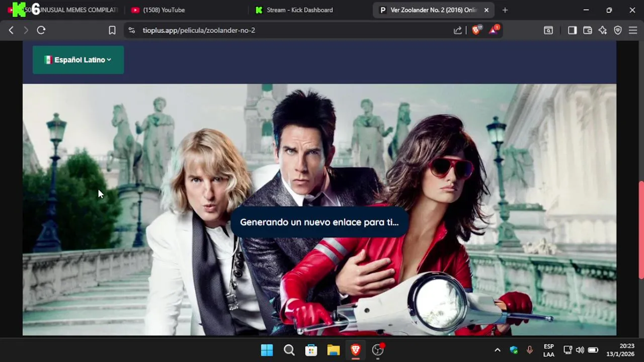Open network settings tray icon
This screenshot has height=362, width=644.
coord(568,350)
